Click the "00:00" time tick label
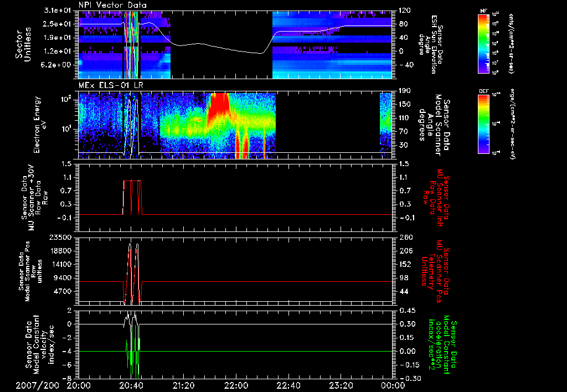The width and height of the screenshot is (567, 392). [x=393, y=385]
